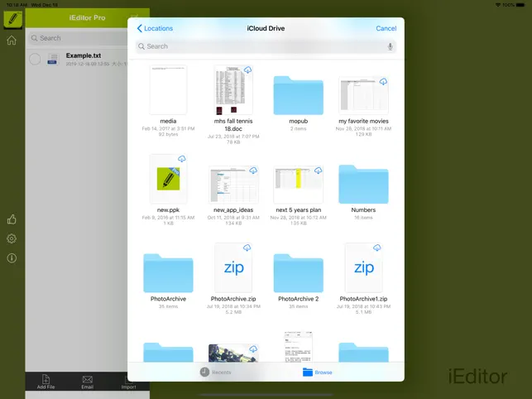Image resolution: width=532 pixels, height=399 pixels.
Task: Select new_app_ideas spreadsheet
Action: (x=233, y=185)
